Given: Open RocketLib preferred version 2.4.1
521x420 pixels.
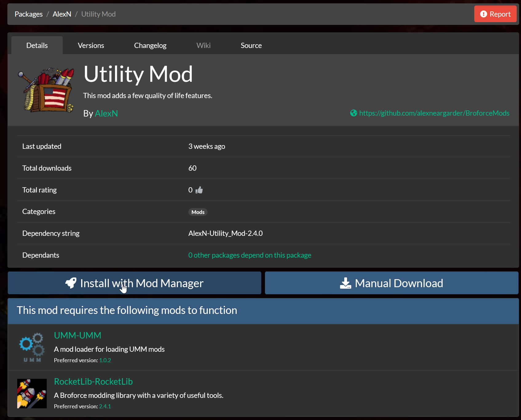Looking at the screenshot, I should click(105, 406).
